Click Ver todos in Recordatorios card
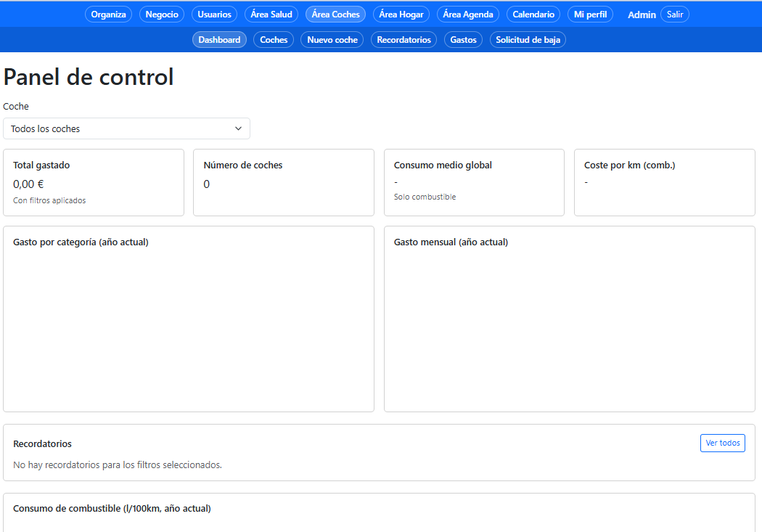This screenshot has height=532, width=762. pyautogui.click(x=722, y=443)
